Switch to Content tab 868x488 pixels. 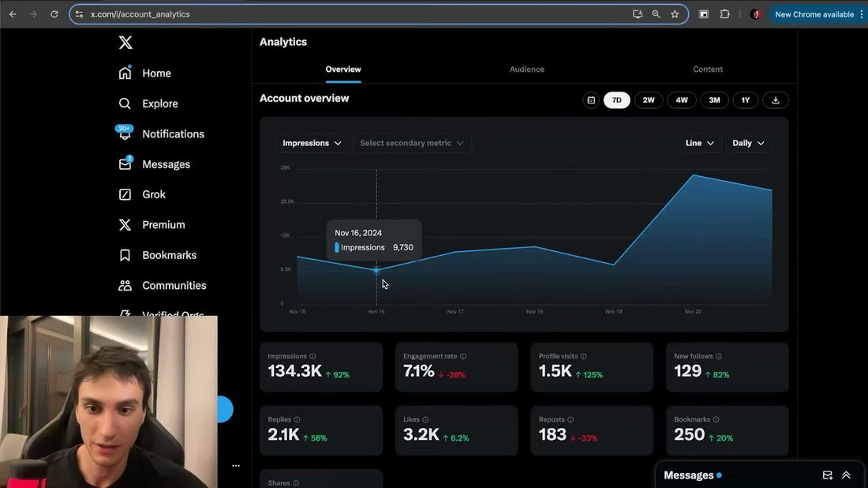pyautogui.click(x=708, y=69)
